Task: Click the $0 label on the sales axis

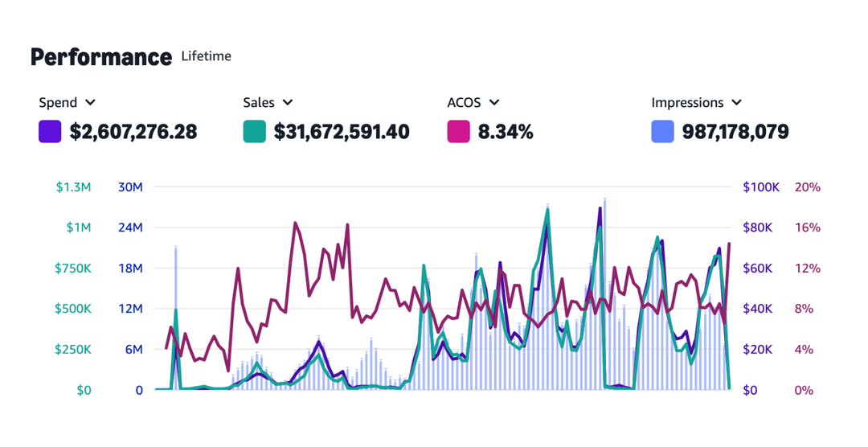Action: (82, 391)
